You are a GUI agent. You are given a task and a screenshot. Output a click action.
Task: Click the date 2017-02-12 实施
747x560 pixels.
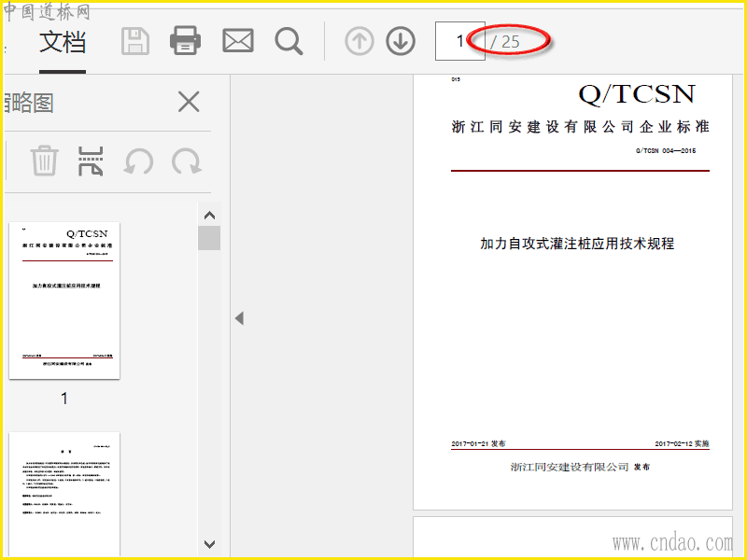[x=682, y=443]
